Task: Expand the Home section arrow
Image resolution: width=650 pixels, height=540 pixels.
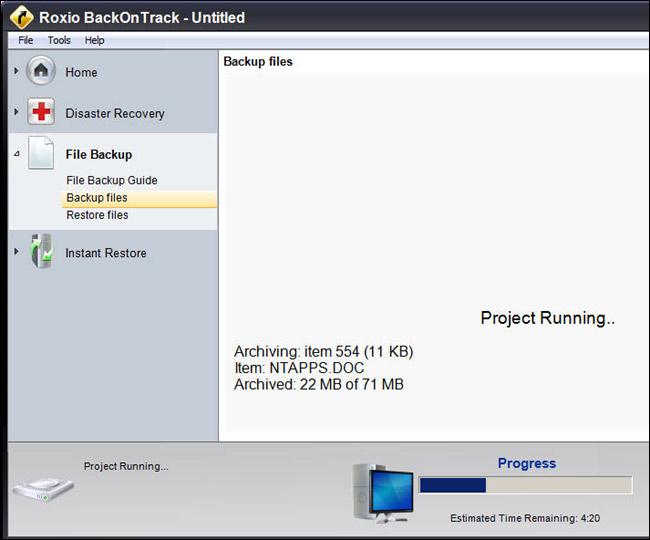Action: pos(16,71)
